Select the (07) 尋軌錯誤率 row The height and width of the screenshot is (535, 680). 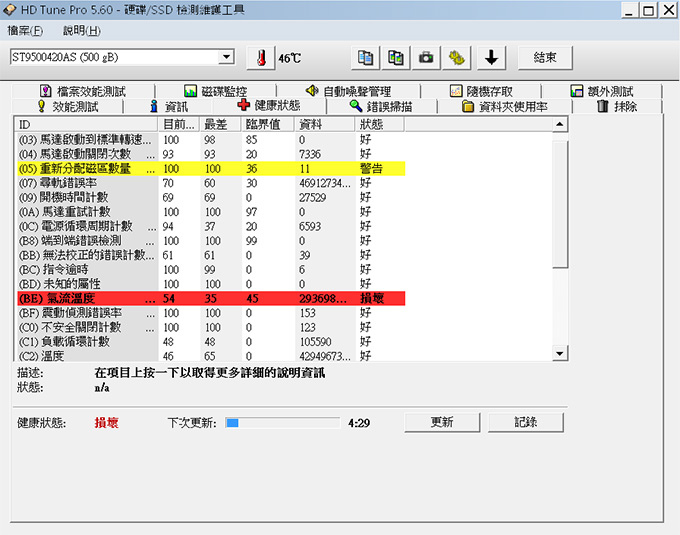[211, 183]
